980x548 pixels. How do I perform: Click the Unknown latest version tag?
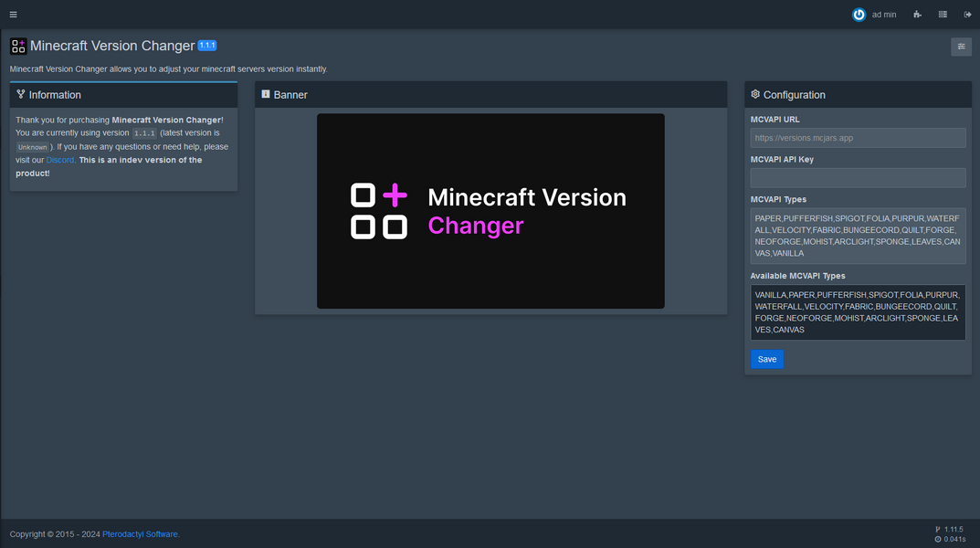point(32,146)
